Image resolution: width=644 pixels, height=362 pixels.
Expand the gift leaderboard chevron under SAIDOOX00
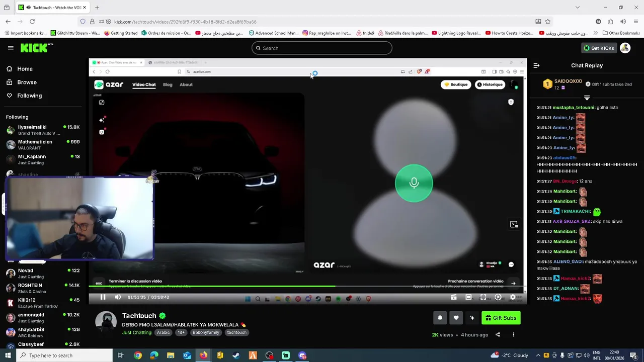pyautogui.click(x=587, y=98)
